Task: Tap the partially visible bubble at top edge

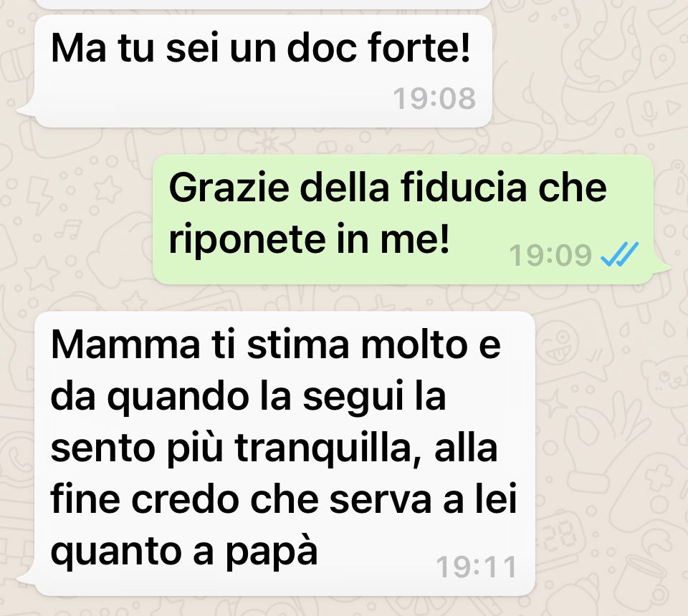Action: pos(262,4)
